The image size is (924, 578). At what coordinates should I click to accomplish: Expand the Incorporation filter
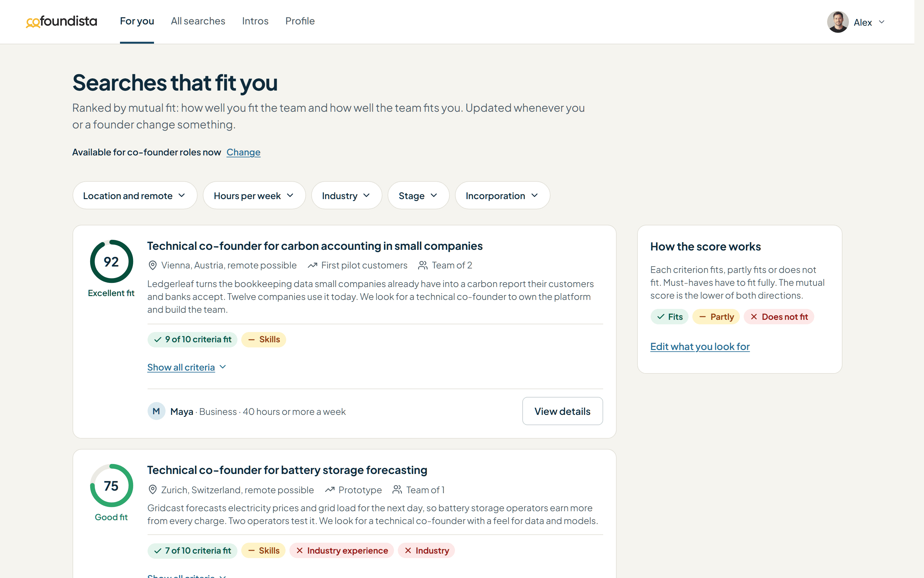click(502, 195)
